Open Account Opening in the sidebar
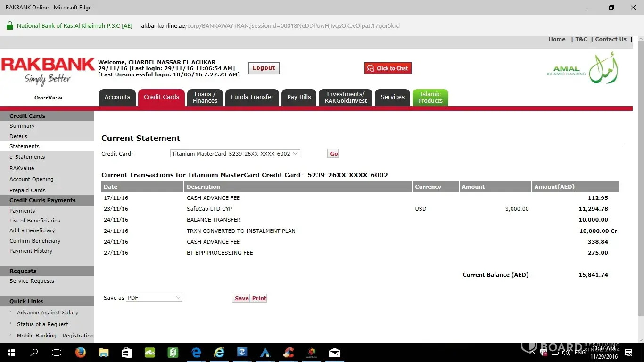Screen dimensions: 644x362 click(x=32, y=179)
